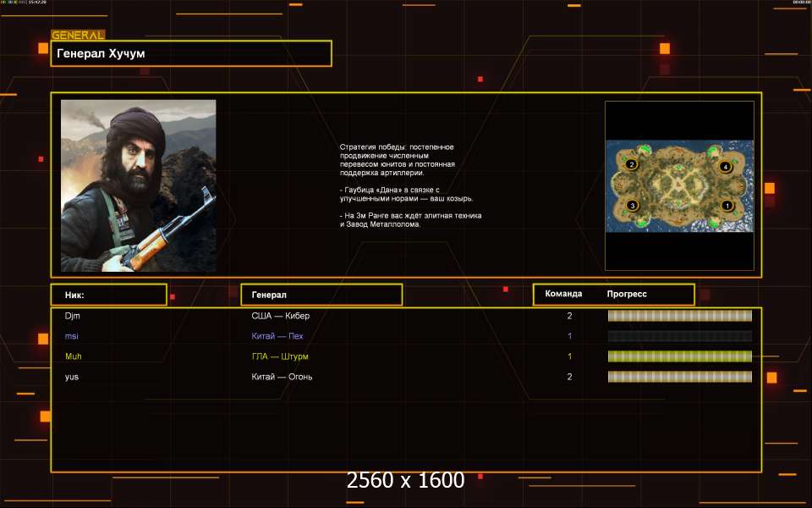Click Muh's yellow loading progress bar
This screenshot has width=812, height=508.
click(x=679, y=356)
